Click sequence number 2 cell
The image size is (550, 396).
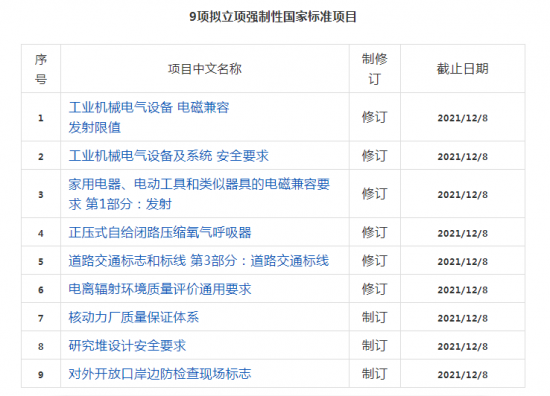[x=41, y=156]
